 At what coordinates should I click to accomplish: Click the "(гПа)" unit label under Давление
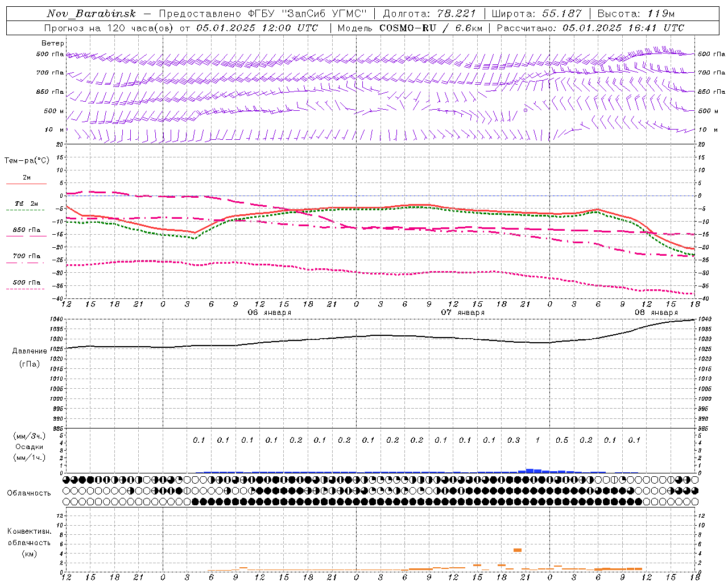[x=30, y=364]
